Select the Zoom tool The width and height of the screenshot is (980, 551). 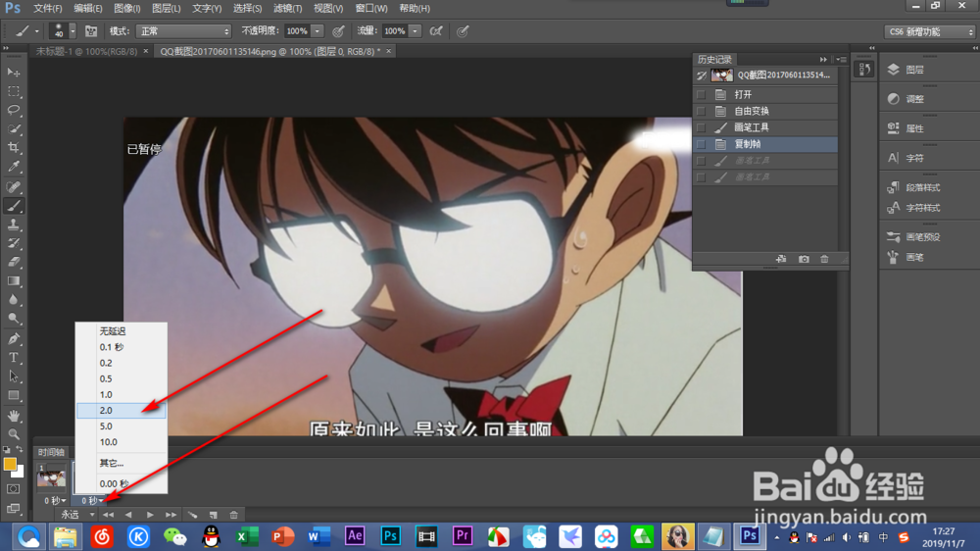(x=14, y=434)
